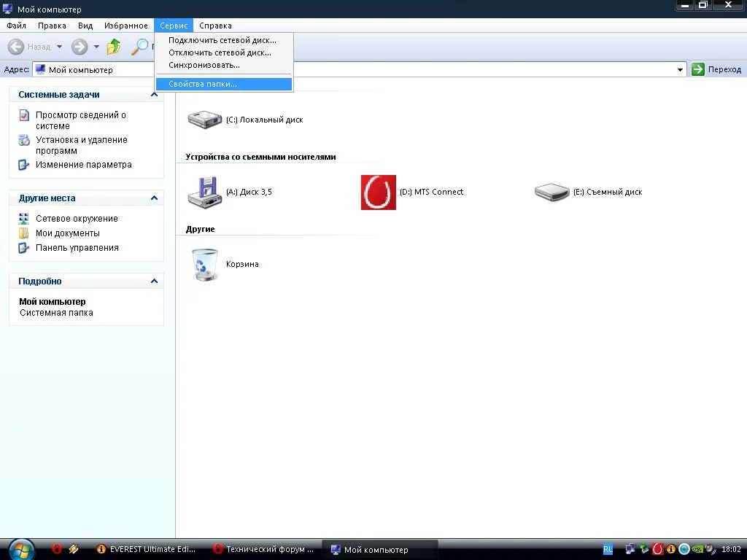747x560 pixels.
Task: Open the Вид menu
Action: [x=85, y=26]
